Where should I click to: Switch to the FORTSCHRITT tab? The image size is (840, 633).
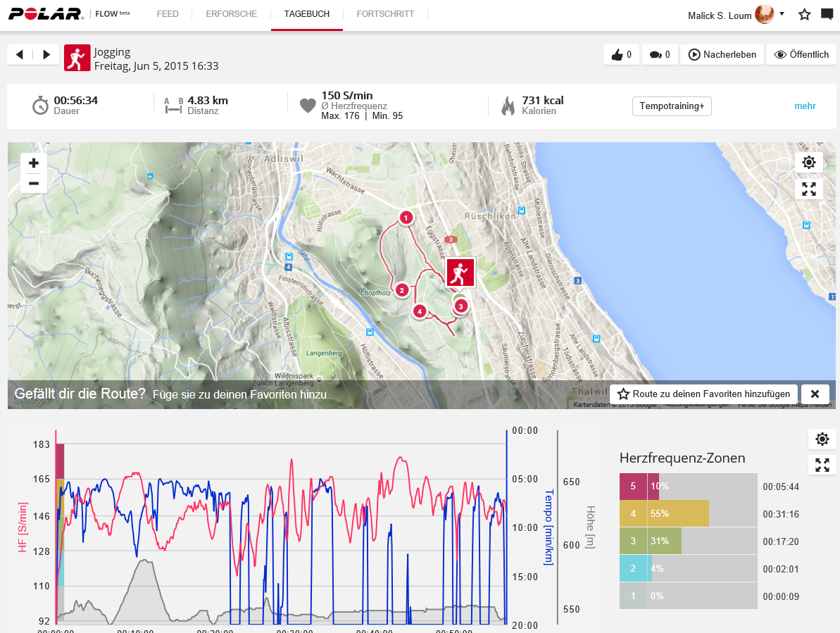coord(385,14)
